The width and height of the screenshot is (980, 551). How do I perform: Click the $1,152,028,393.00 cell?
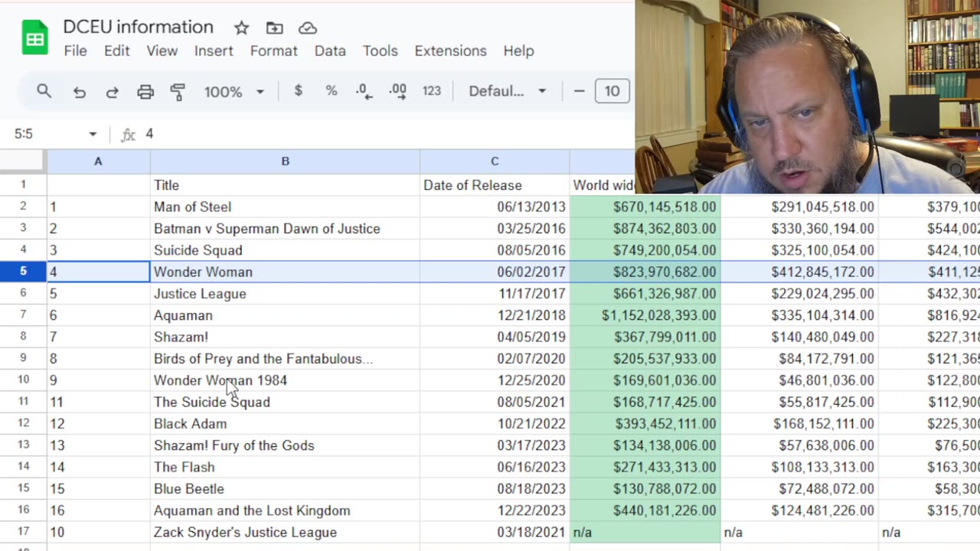click(x=645, y=315)
